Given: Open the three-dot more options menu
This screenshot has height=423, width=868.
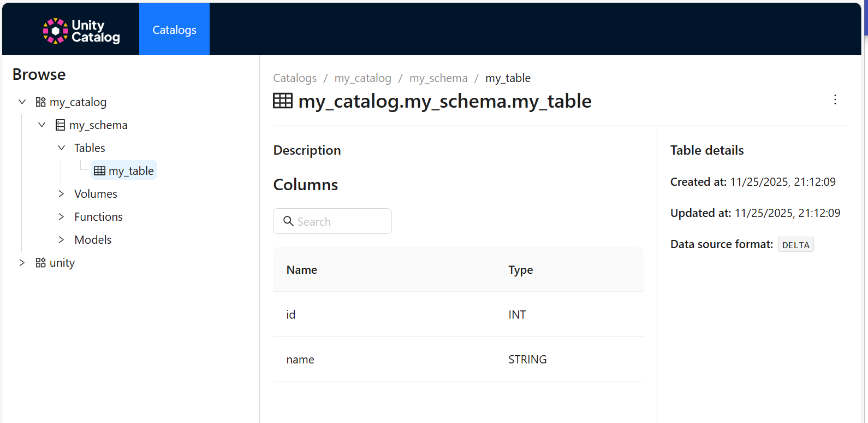Looking at the screenshot, I should click(835, 99).
